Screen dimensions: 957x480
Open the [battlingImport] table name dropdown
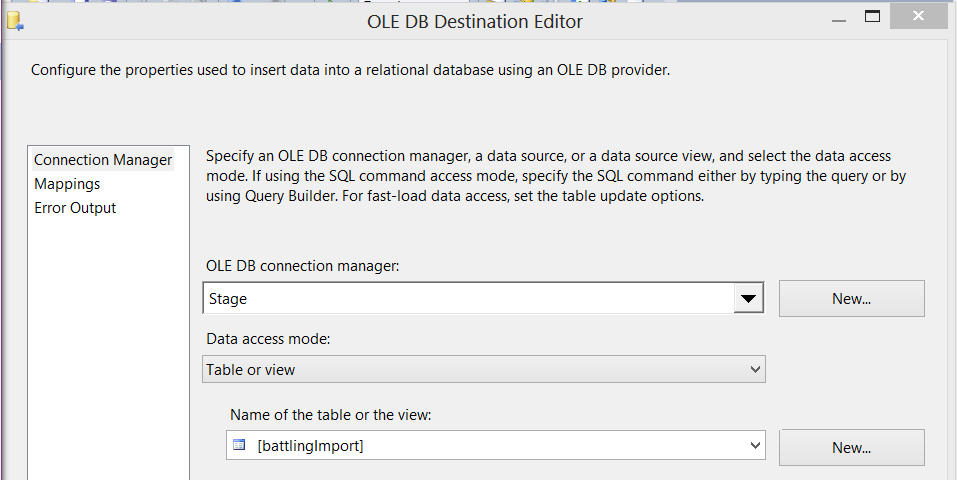tap(496, 446)
